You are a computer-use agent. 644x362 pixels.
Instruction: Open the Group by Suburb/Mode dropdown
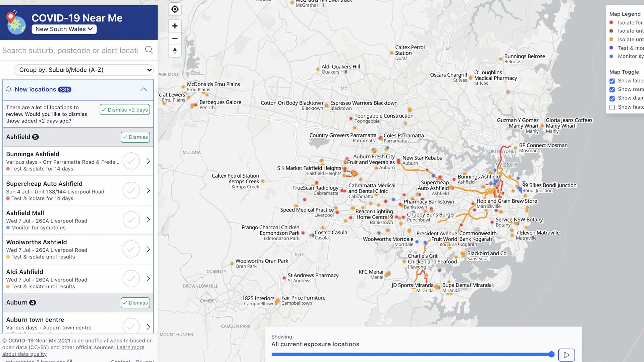pos(84,70)
